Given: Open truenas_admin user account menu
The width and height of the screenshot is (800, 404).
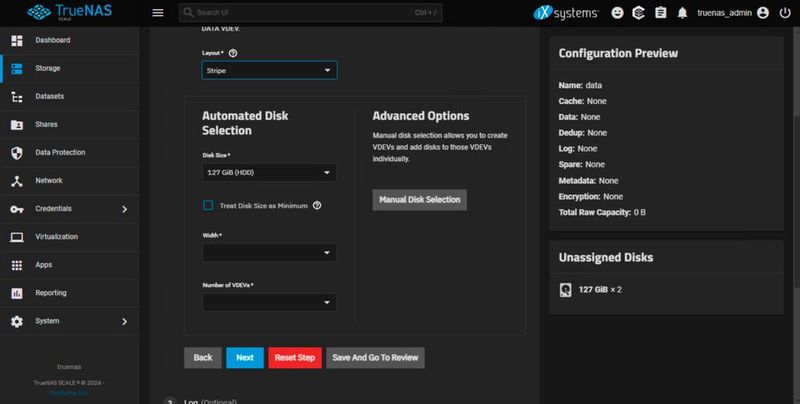Looking at the screenshot, I should tap(734, 13).
